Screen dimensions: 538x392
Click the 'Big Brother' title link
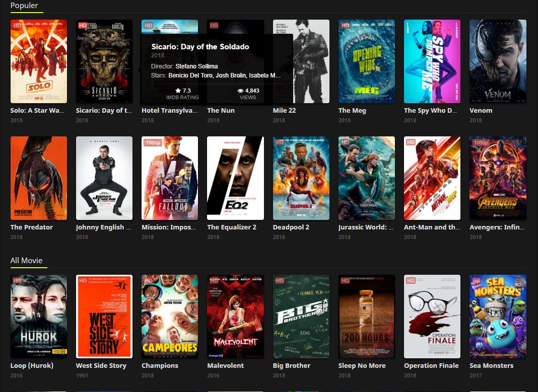291,366
